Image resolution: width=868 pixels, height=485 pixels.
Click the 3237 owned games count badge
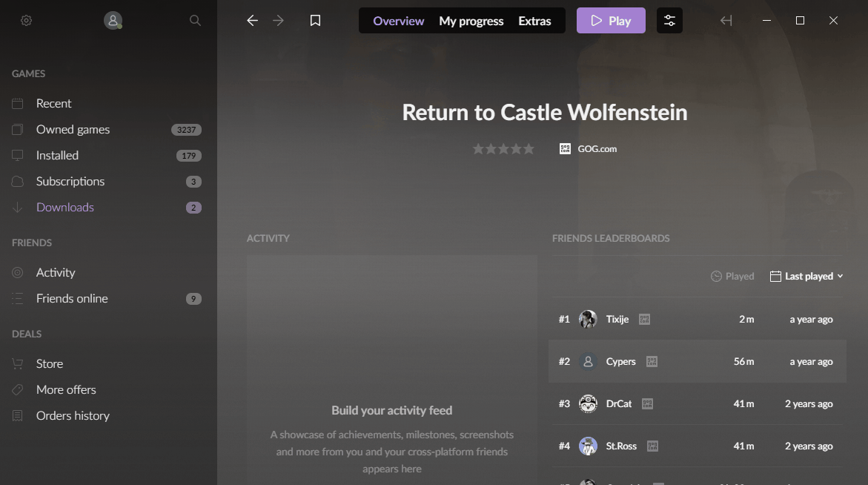point(187,130)
